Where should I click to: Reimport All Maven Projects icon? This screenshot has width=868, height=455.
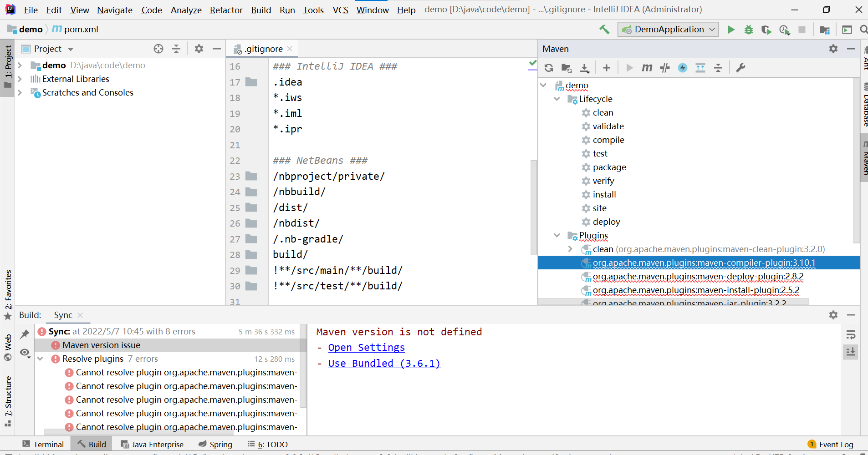pos(549,68)
